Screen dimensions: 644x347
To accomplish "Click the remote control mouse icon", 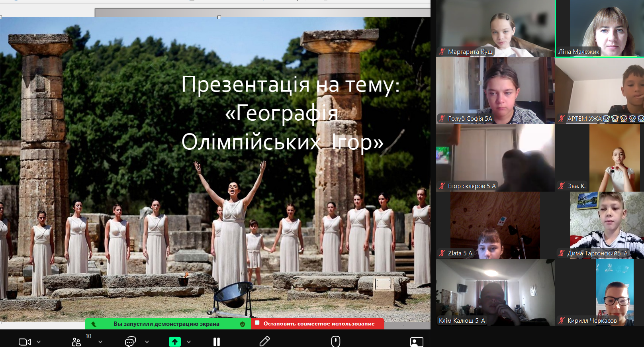I will click(336, 341).
